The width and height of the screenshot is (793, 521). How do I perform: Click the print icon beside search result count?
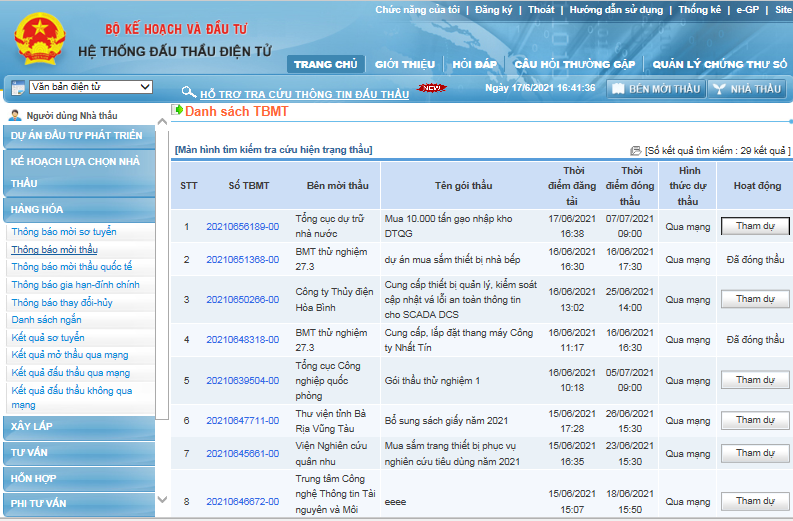(x=635, y=151)
